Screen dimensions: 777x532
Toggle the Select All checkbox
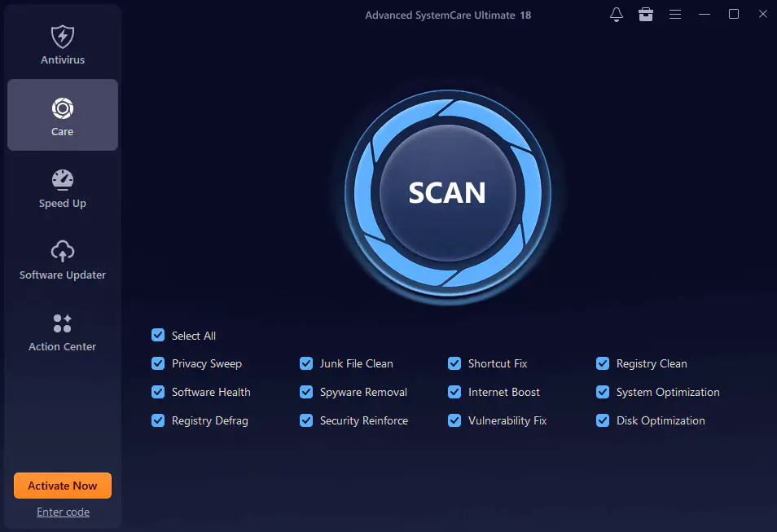coord(157,335)
